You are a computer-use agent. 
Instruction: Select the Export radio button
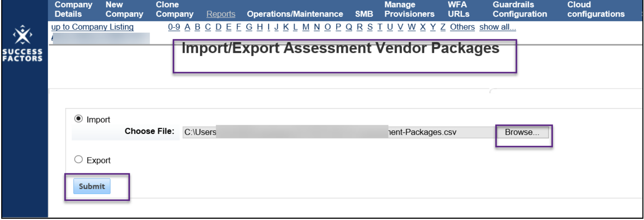coord(78,160)
